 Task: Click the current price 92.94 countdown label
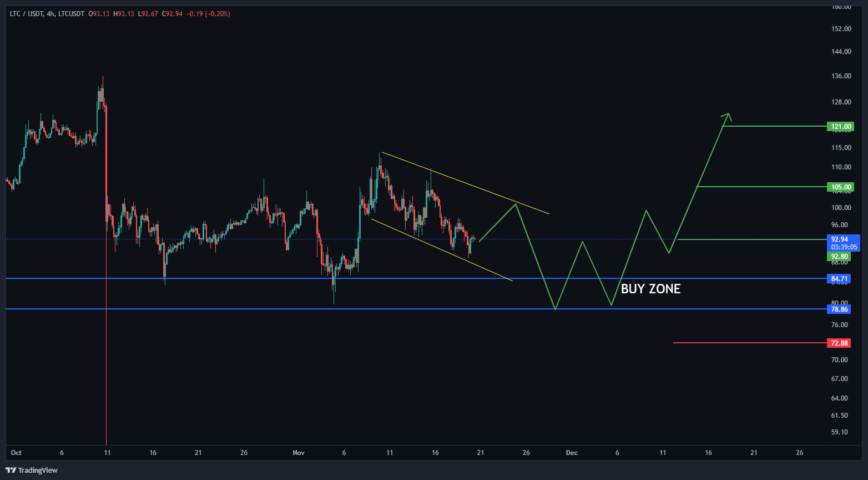(842, 243)
